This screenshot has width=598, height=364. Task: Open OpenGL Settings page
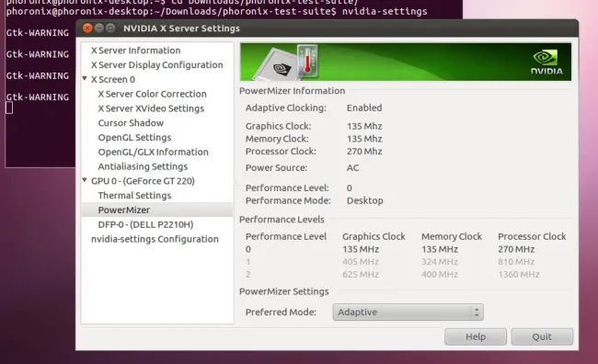pyautogui.click(x=134, y=137)
